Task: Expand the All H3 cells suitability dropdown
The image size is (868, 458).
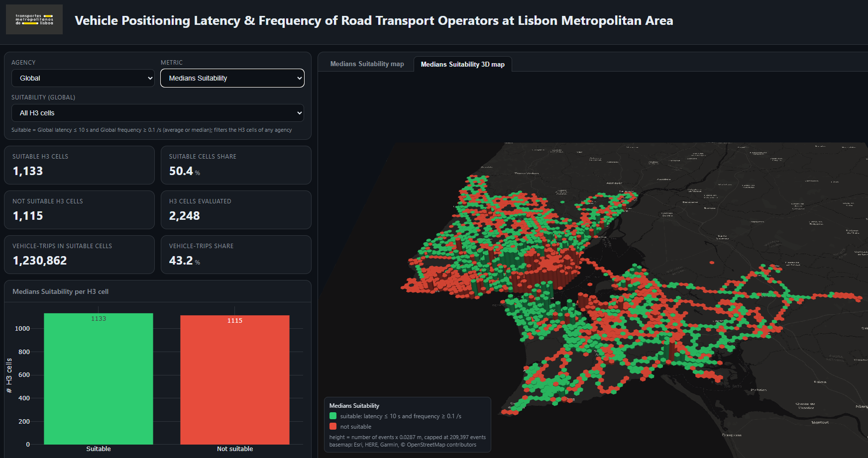Action: tap(158, 113)
